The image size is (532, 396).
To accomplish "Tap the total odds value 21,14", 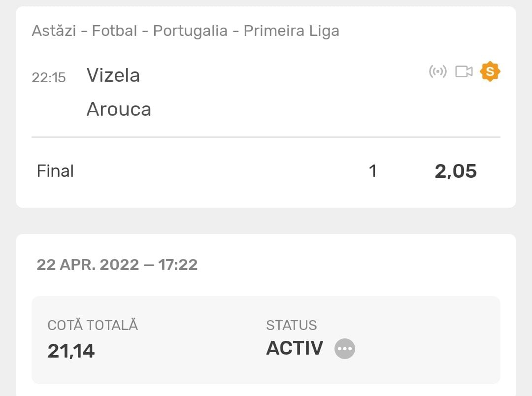I will tap(71, 351).
